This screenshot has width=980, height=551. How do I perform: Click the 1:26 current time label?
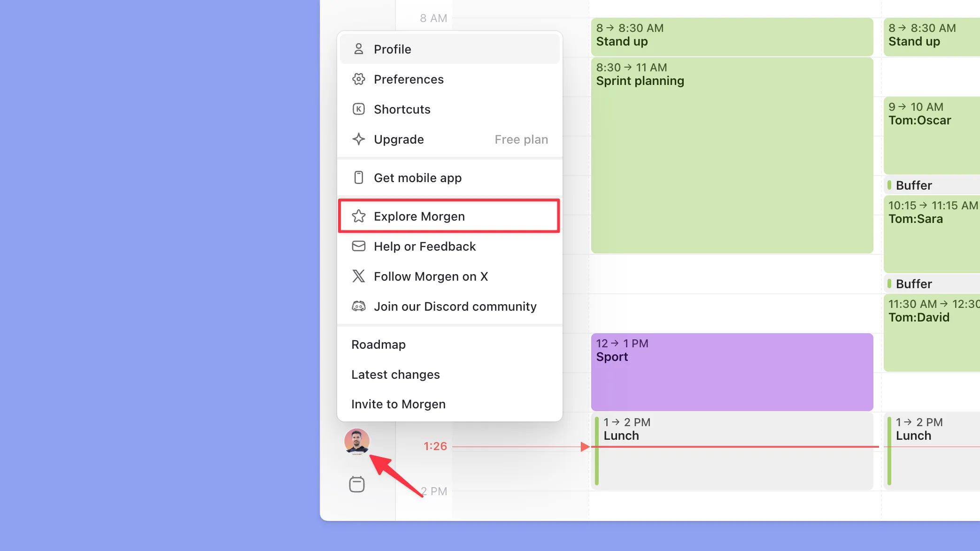(435, 446)
